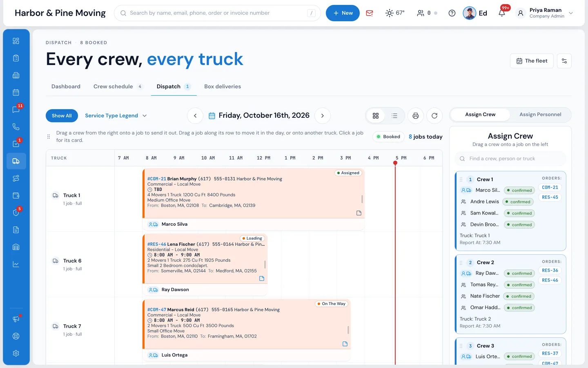588x368 pixels.
Task: Open the document icon on #COM-21 job card
Action: (359, 213)
